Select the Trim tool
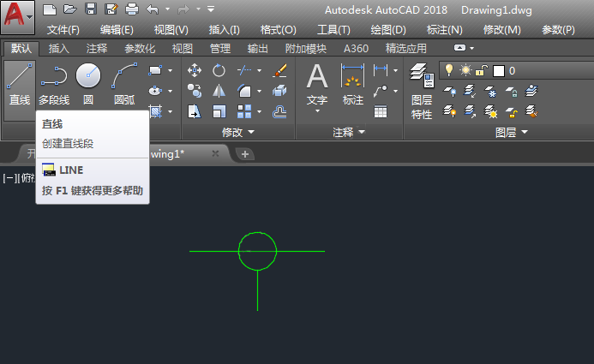Screen dimensions: 594x364 pos(244,70)
